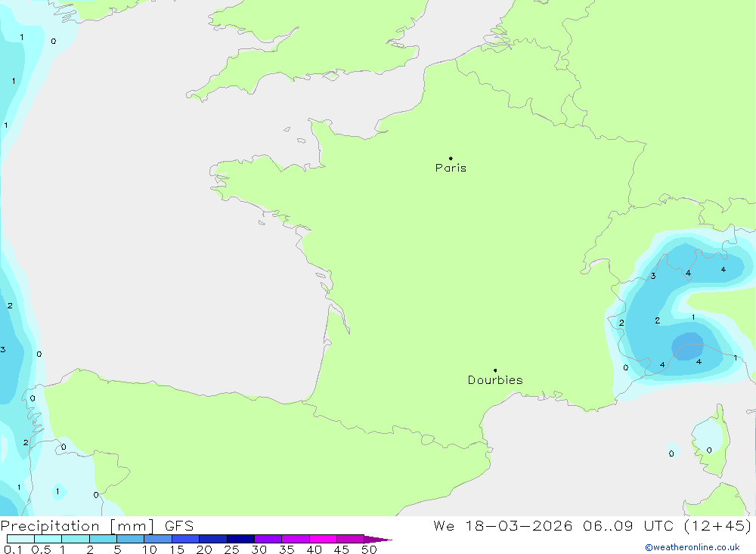Click the legend label '0.1'
The image size is (756, 554).
(13, 549)
